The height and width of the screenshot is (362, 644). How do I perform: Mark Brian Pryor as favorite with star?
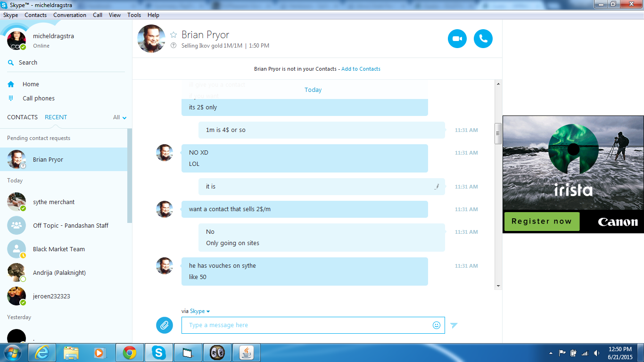tap(173, 35)
